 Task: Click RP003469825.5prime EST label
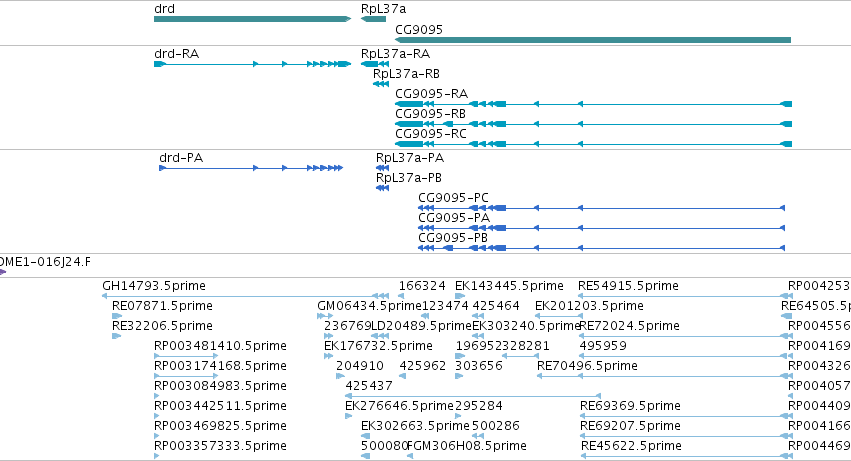[x=220, y=427]
